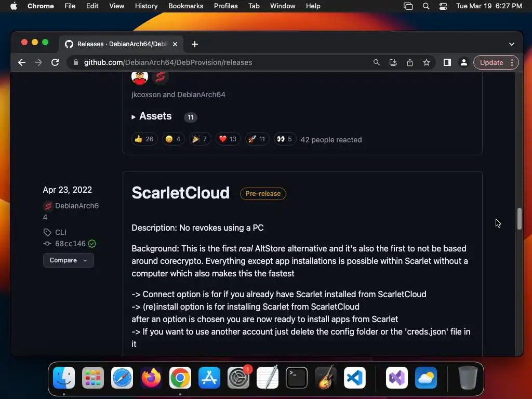Open the Help menu
This screenshot has width=532, height=399.
point(313,6)
